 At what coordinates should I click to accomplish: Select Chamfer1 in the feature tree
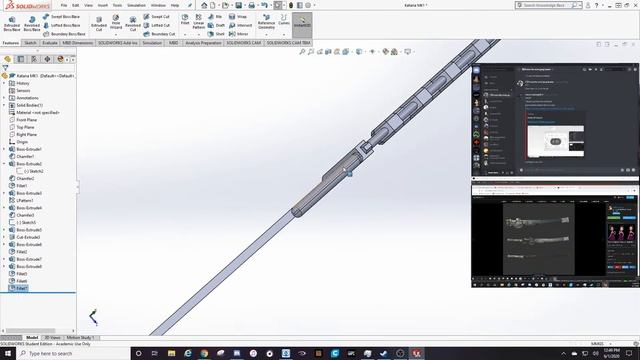[x=22, y=157]
